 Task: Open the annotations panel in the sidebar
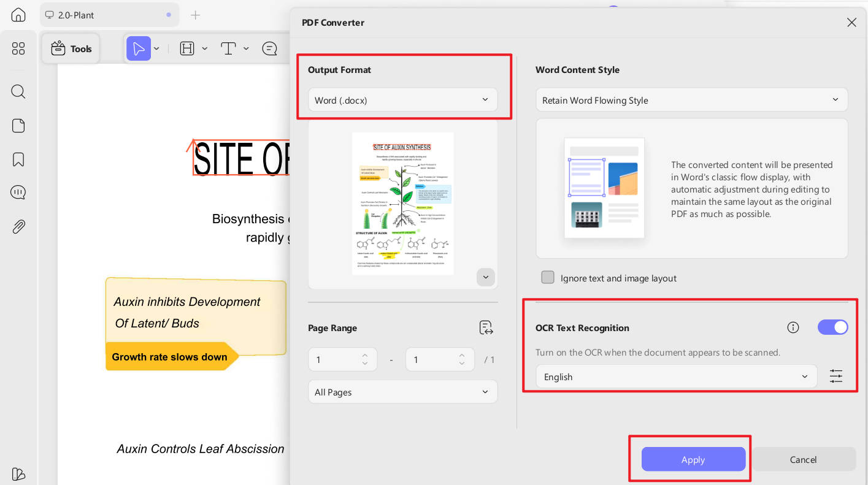coord(18,192)
